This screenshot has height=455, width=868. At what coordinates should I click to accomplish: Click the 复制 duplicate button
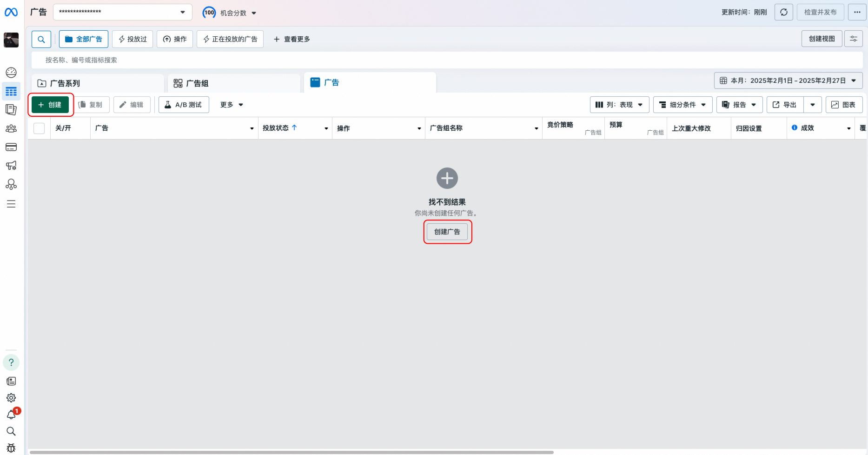[x=91, y=105]
